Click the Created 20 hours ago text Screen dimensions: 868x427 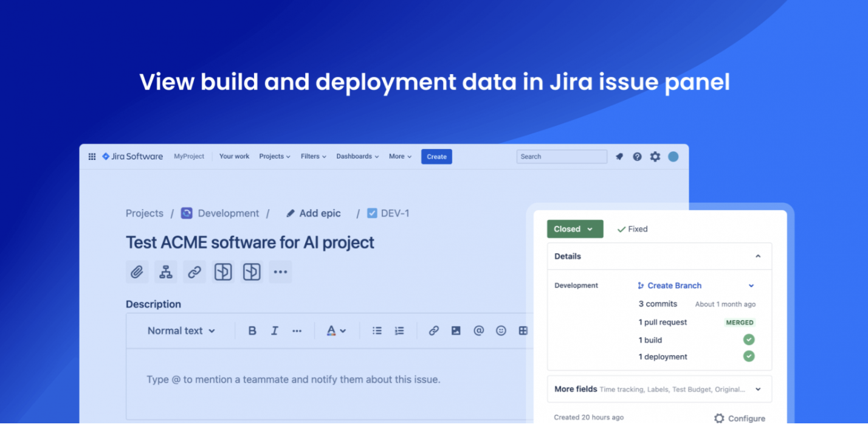[588, 417]
